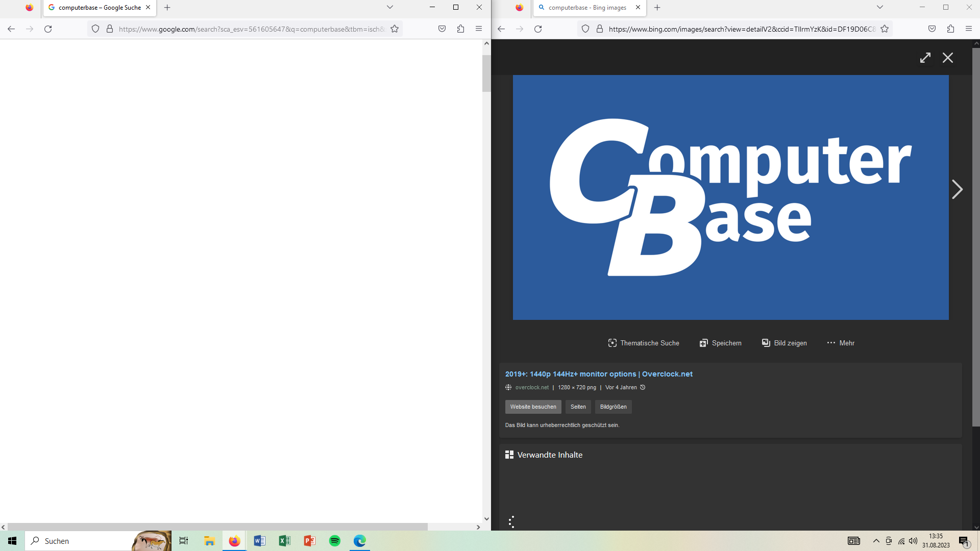List all tabs in Google window
The height and width of the screenshot is (551, 980).
[x=390, y=7]
